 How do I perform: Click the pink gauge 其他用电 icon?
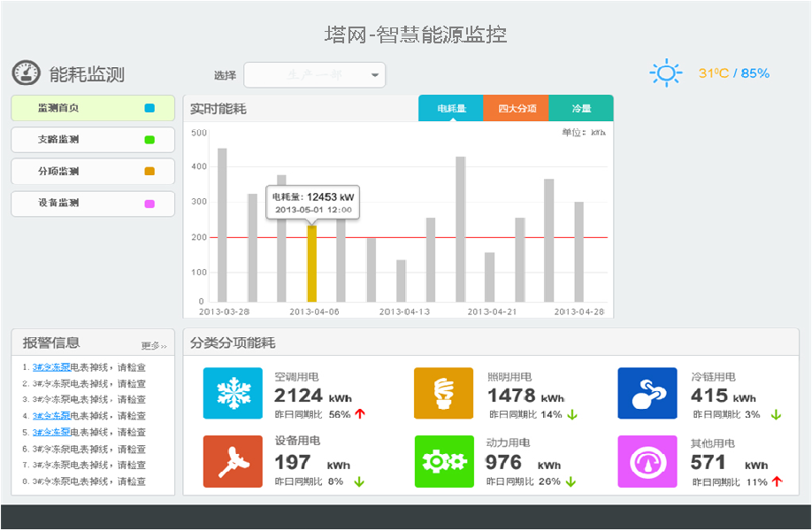647,461
